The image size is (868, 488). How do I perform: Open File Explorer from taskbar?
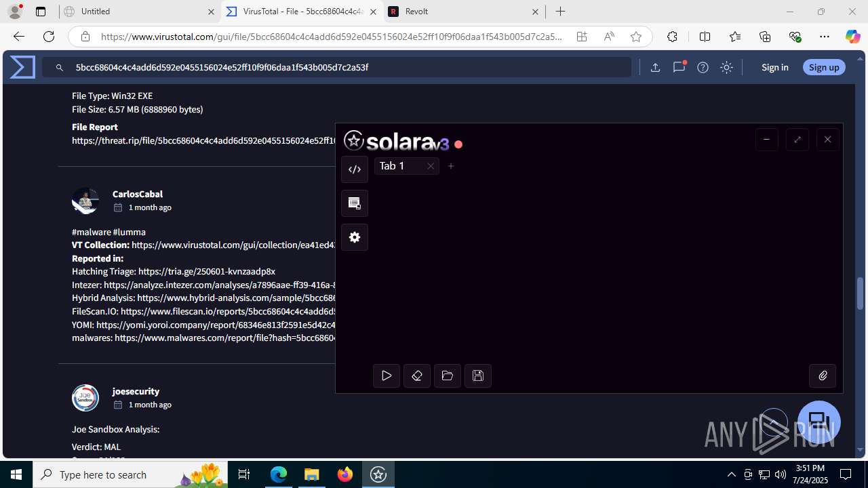click(312, 474)
